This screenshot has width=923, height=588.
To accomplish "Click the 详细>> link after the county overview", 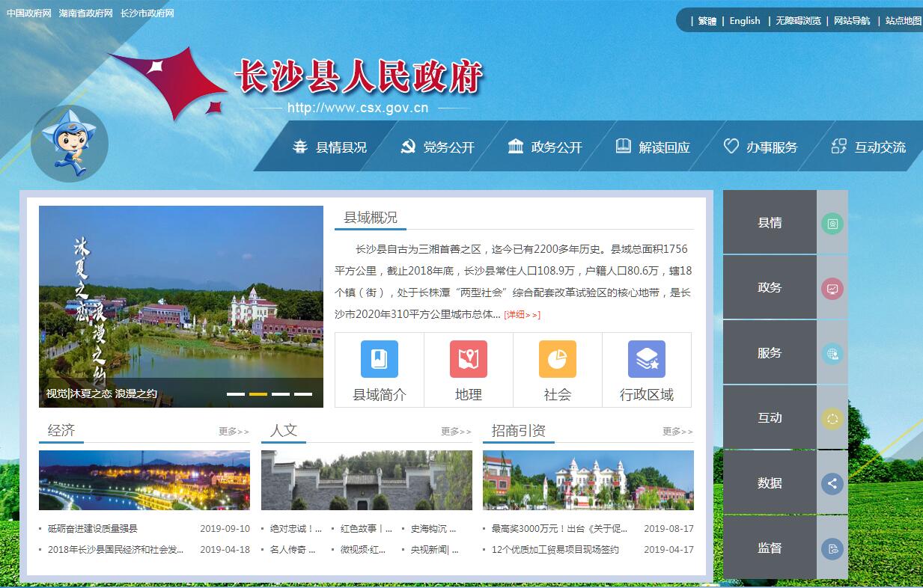I will (x=522, y=315).
